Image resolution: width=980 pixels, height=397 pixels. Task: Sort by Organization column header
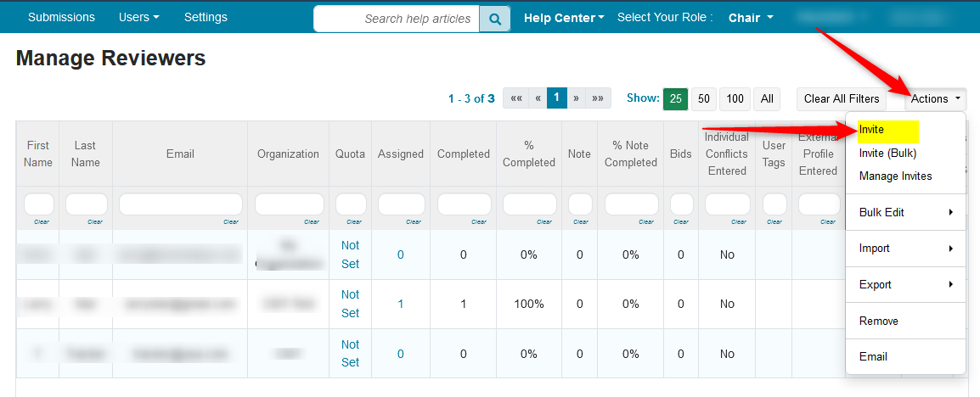click(288, 154)
